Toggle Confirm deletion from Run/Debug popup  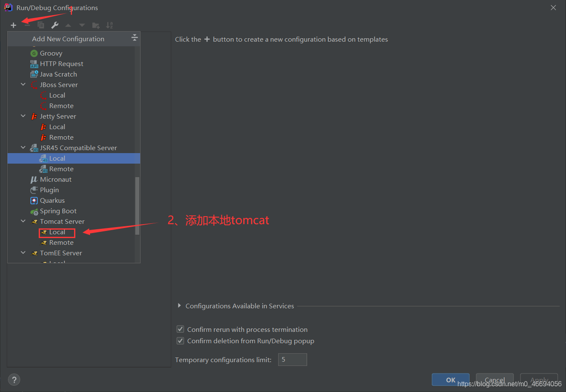[180, 341]
